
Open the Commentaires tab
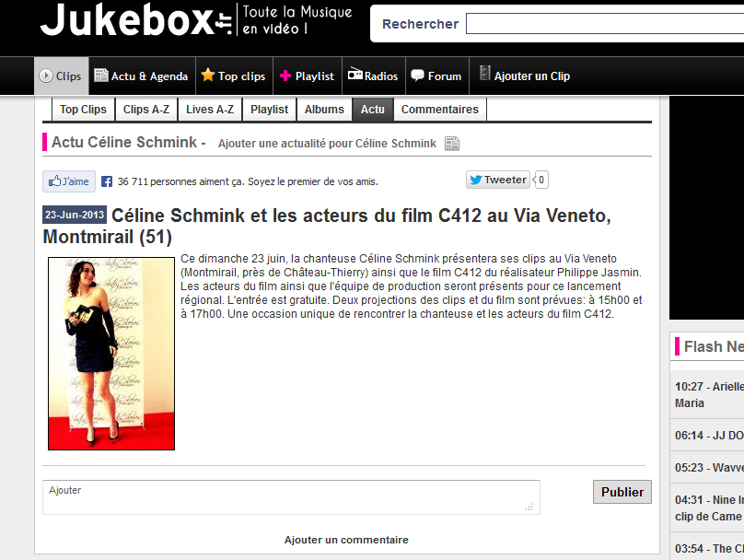[440, 110]
